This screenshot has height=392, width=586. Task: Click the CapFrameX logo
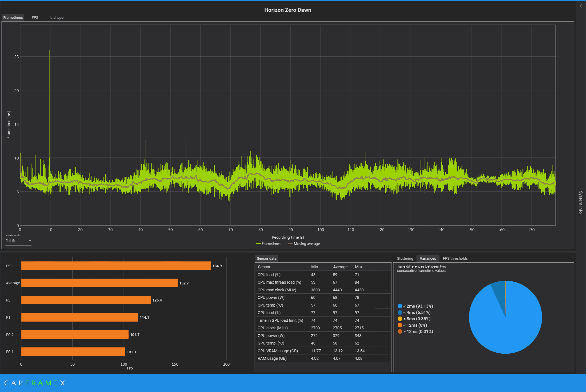35,383
